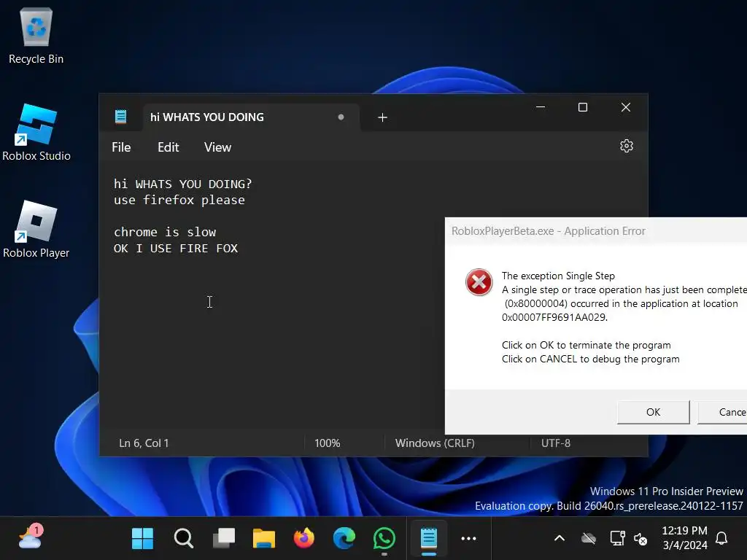Open the notification bell
747x560 pixels.
[721, 539]
